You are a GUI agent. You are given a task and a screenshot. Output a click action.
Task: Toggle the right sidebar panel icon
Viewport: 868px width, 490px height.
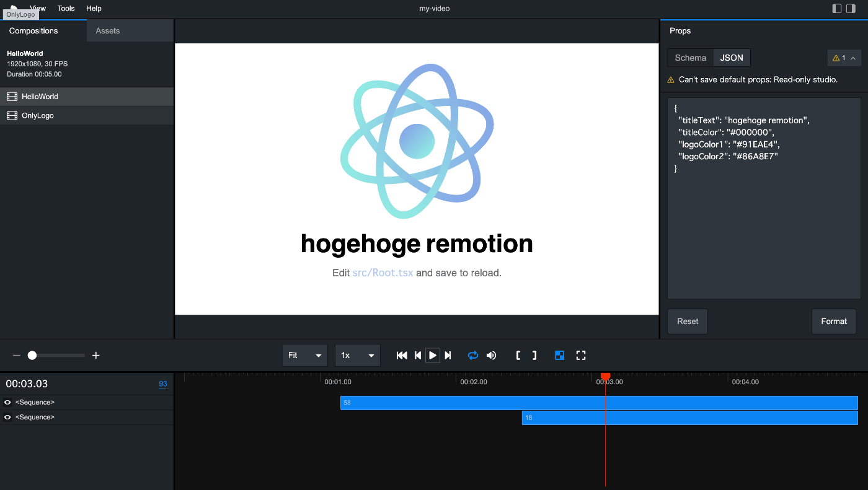(851, 9)
